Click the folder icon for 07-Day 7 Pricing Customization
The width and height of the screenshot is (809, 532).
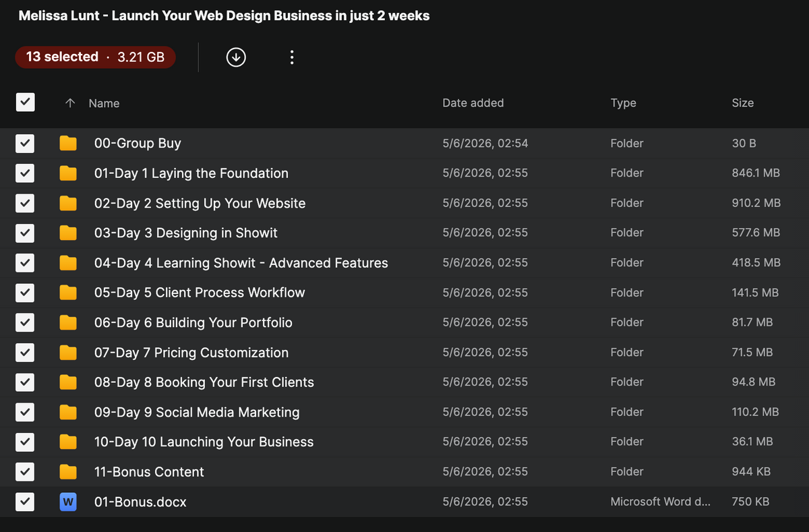click(68, 352)
